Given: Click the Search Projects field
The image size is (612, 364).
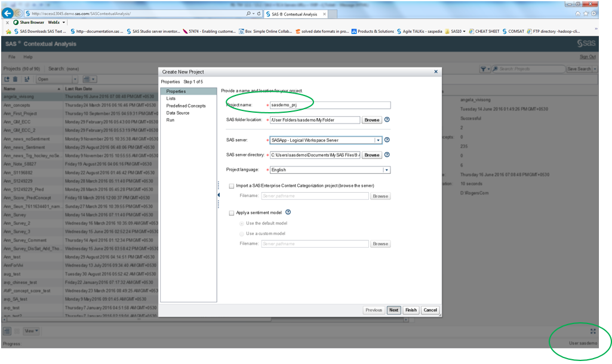Looking at the screenshot, I should [x=528, y=69].
